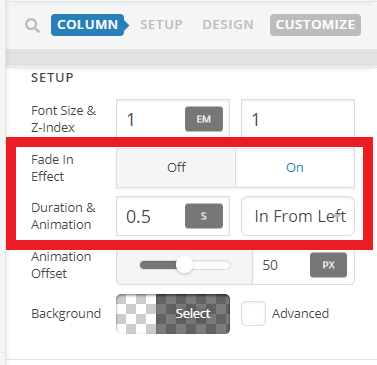Click the Animation Offset slider track
The width and height of the screenshot is (377, 365).
(x=185, y=265)
